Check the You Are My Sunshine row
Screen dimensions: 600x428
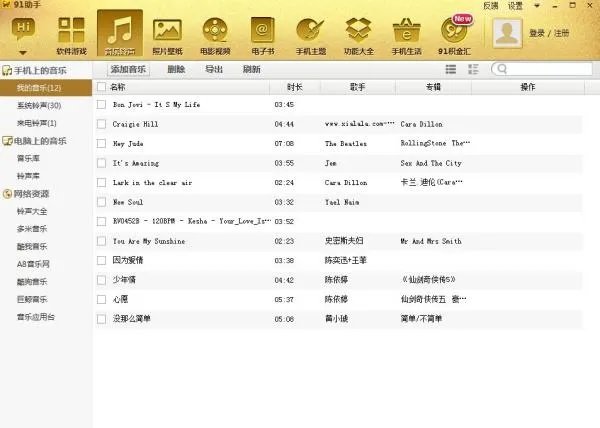[x=101, y=241]
